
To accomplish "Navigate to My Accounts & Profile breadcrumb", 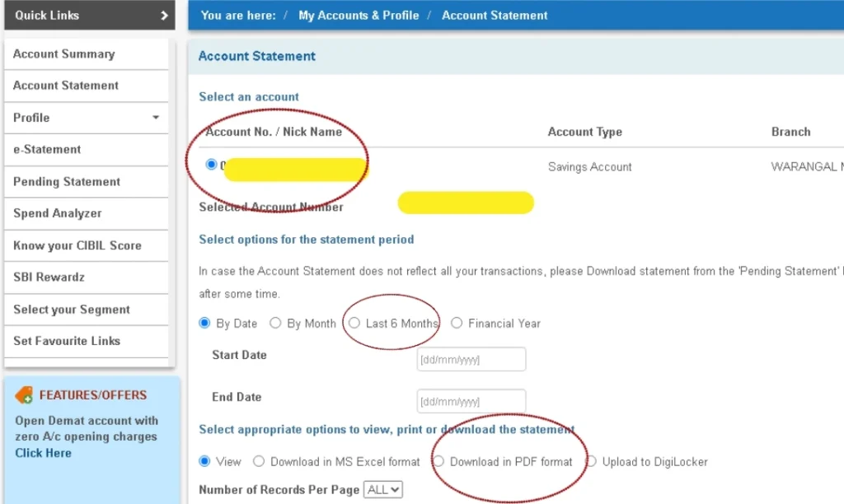I will pyautogui.click(x=359, y=16).
